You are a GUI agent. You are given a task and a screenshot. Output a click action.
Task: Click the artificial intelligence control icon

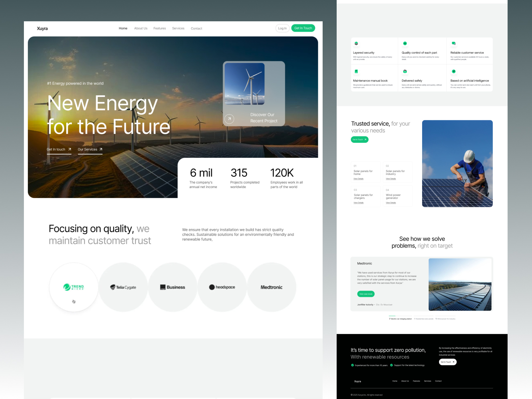pos(453,71)
